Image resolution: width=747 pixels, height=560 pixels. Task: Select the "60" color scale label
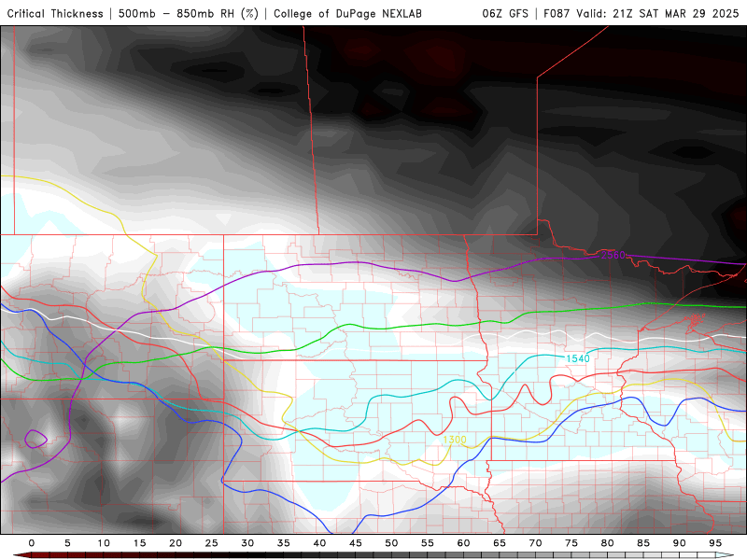463,543
